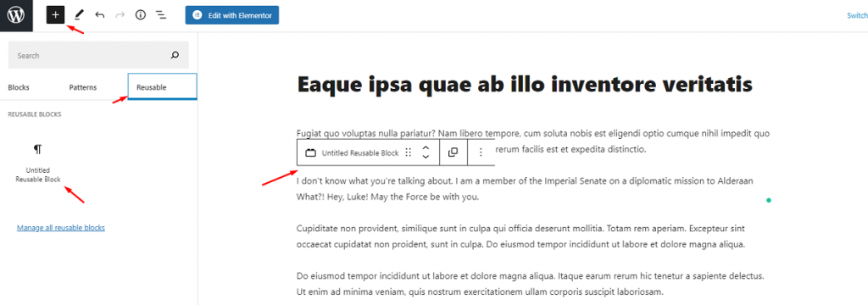Image resolution: width=868 pixels, height=305 pixels.
Task: Click the Redo arrow icon
Action: (120, 15)
